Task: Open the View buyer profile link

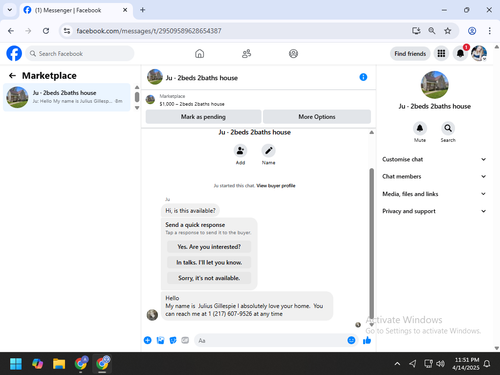Action: click(x=276, y=186)
